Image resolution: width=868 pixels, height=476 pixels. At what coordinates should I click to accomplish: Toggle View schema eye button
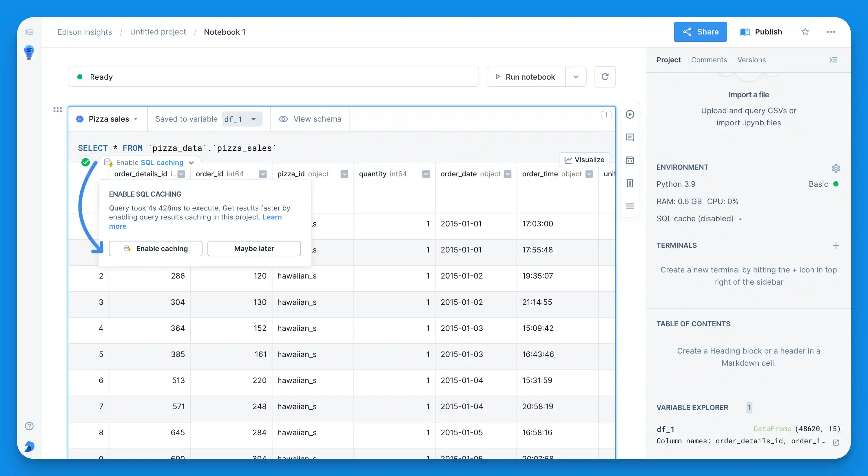310,119
